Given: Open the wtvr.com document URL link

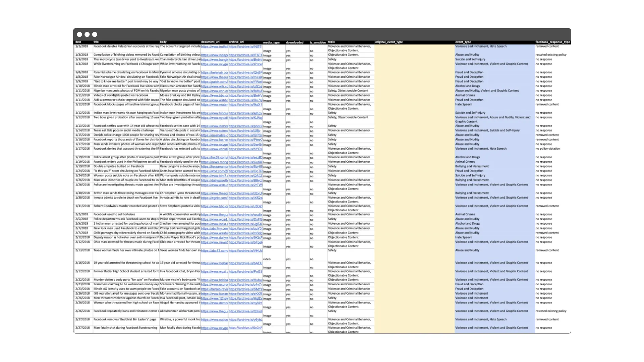Looking at the screenshot, I should (214, 171).
